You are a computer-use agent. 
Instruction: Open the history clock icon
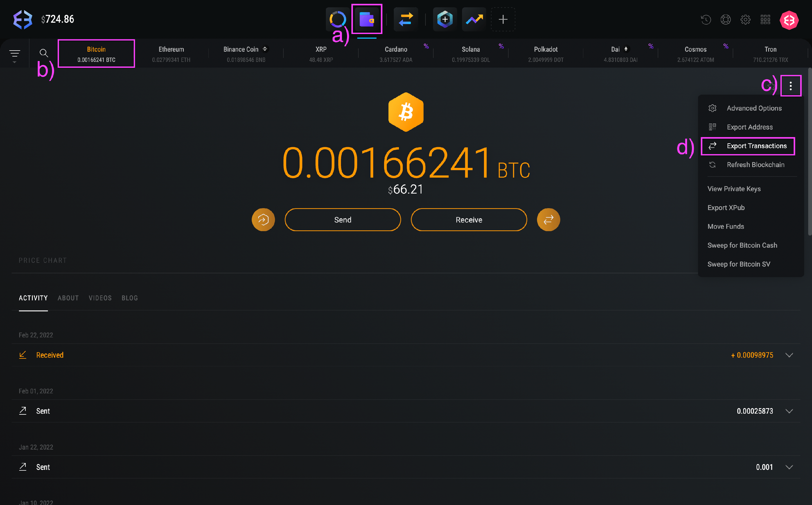pos(706,20)
